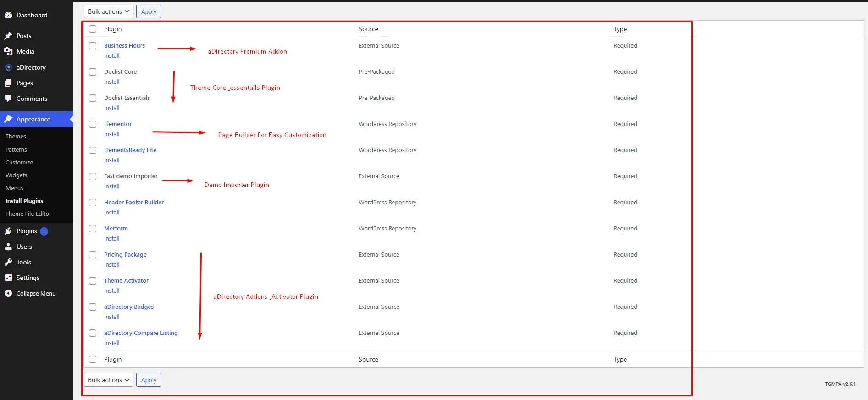Click the Users person icon
The image size is (868, 400).
point(8,247)
